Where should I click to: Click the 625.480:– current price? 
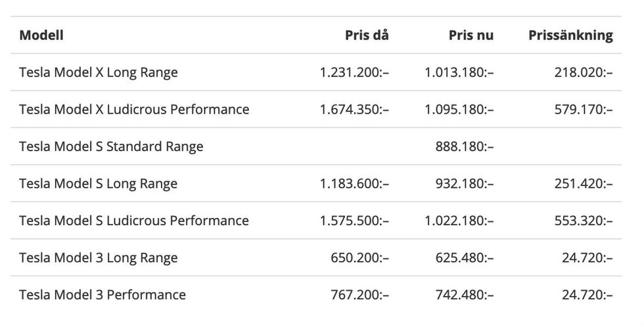coord(465,257)
